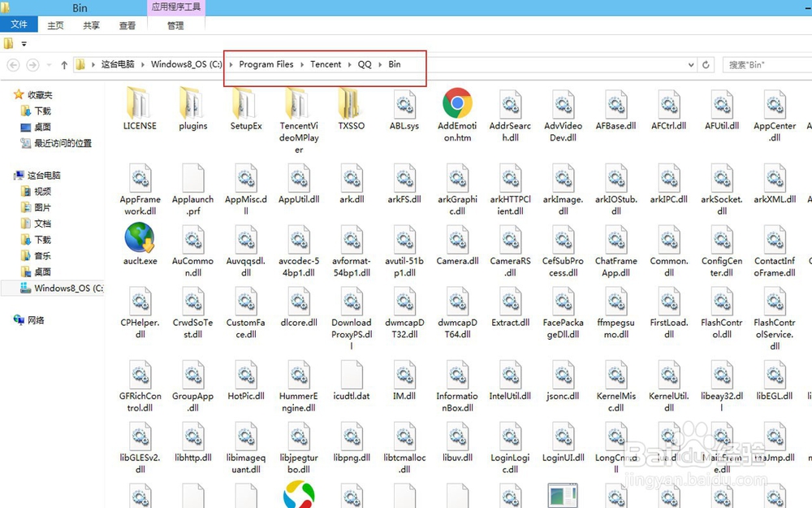Select the icudtl.dat file
This screenshot has width=812, height=508.
[x=352, y=380]
